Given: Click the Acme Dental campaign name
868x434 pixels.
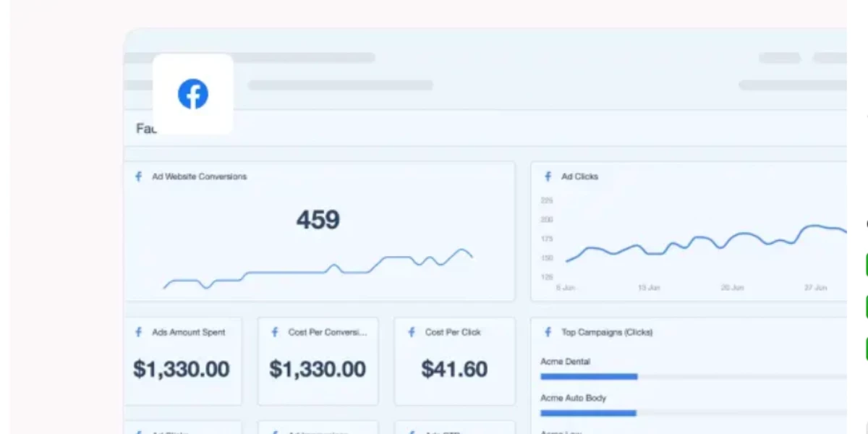Looking at the screenshot, I should coord(565,361).
